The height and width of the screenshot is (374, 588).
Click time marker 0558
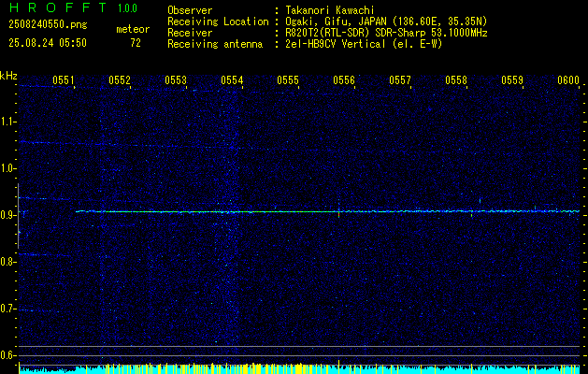click(456, 80)
